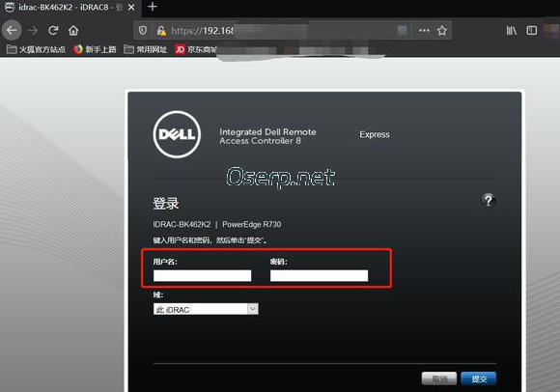
Task: Open the browser home page icon
Action: click(x=73, y=30)
